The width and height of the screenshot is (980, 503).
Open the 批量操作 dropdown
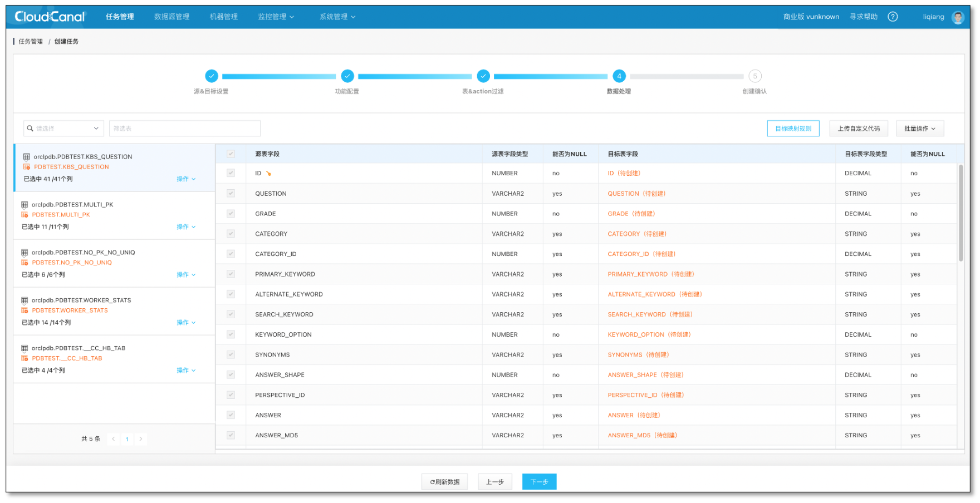pyautogui.click(x=919, y=128)
